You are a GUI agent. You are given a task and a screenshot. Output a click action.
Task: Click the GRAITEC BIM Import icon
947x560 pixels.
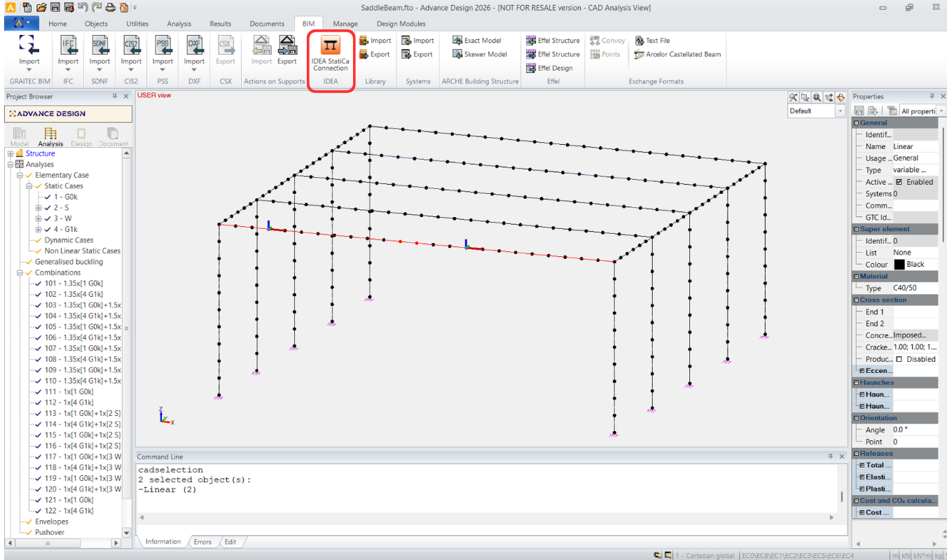pos(29,45)
